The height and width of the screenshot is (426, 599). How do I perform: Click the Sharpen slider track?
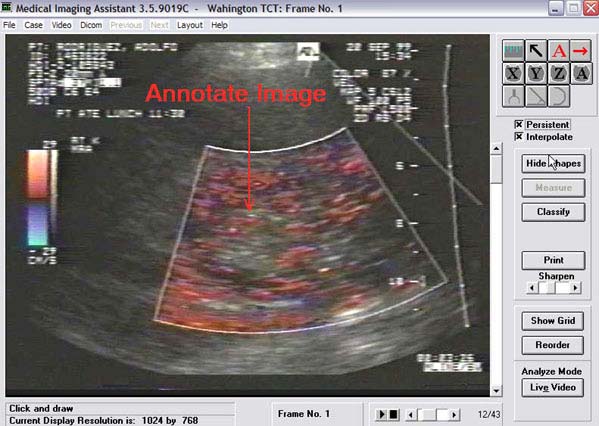coord(554,288)
